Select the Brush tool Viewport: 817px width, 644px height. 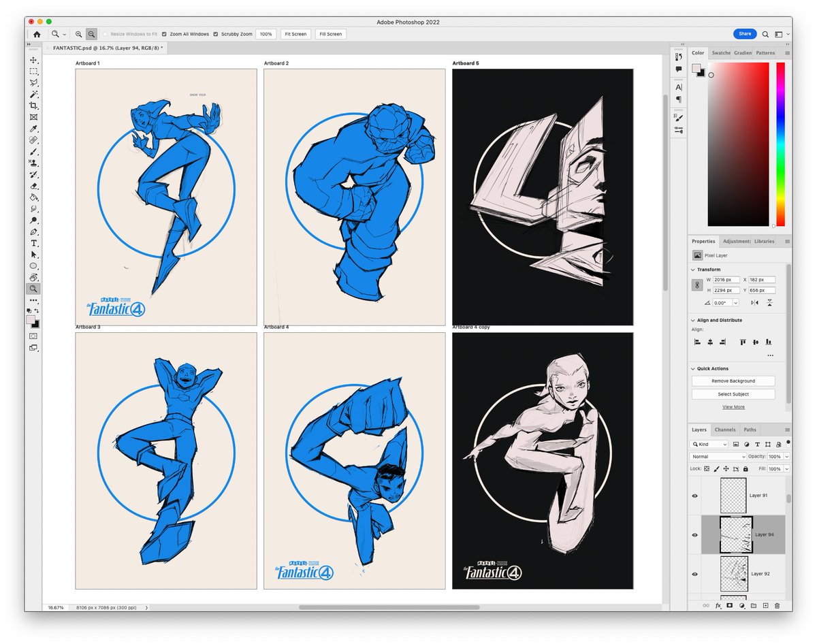[33, 152]
